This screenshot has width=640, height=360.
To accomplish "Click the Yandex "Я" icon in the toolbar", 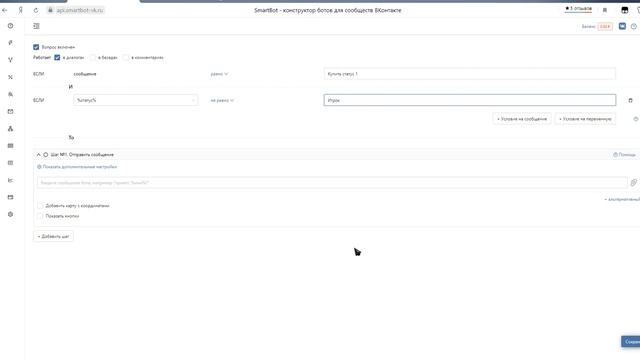I will point(20,10).
